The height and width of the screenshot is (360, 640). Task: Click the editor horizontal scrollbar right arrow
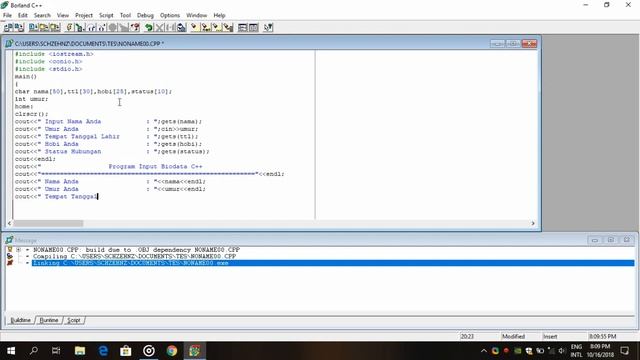tap(533, 223)
